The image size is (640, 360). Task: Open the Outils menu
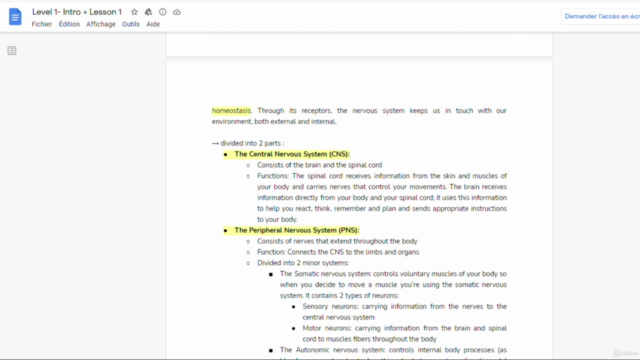[x=131, y=24]
